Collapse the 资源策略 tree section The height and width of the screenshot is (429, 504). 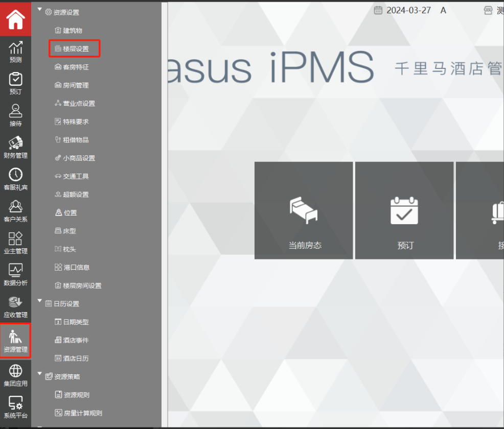click(40, 374)
